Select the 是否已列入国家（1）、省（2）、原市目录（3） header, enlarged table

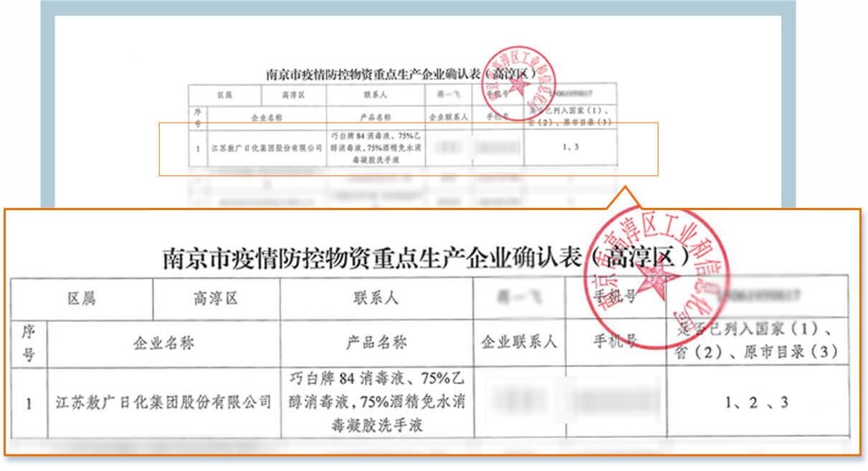pos(757,343)
